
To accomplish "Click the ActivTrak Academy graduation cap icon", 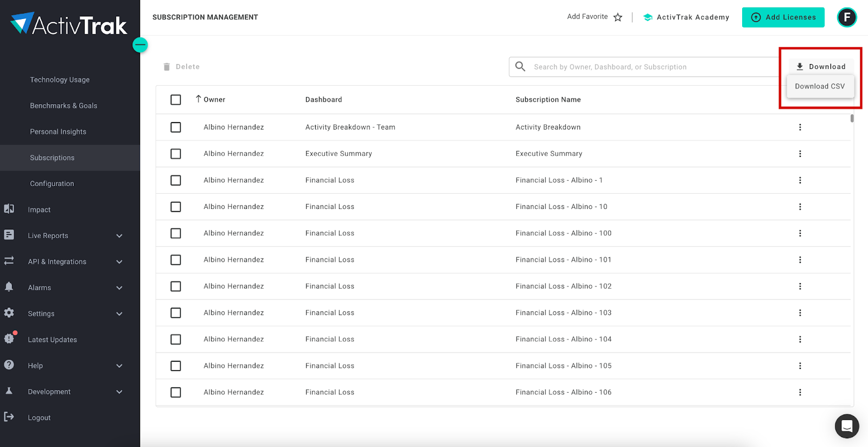I will pos(648,17).
